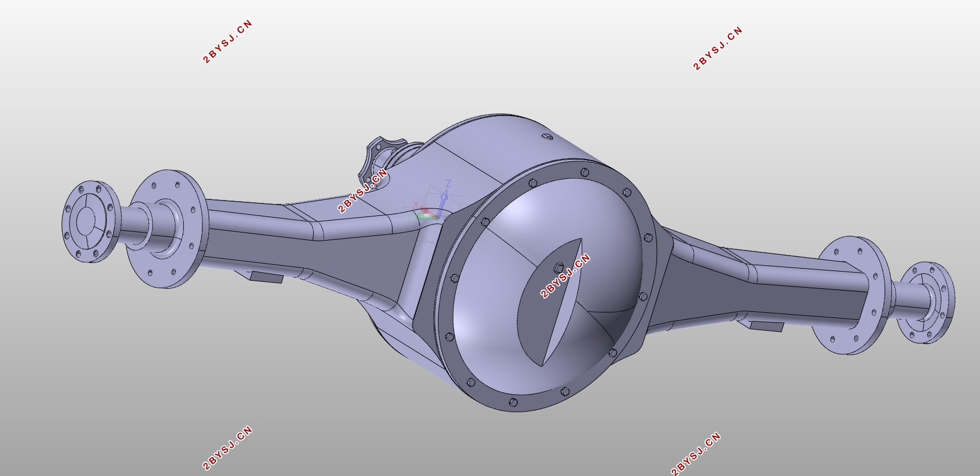Select the small plug on top of housing
980x476 pixels.
coord(548,137)
